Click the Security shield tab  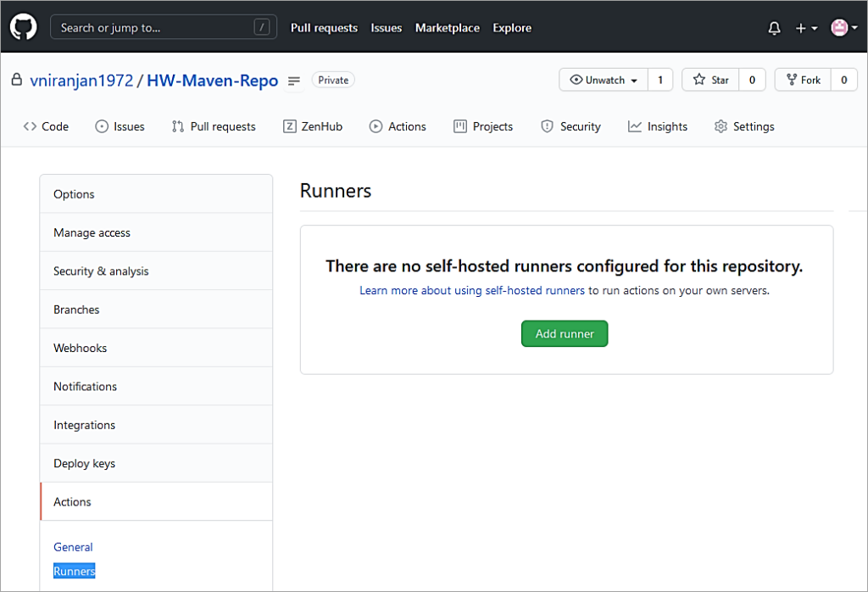point(570,126)
